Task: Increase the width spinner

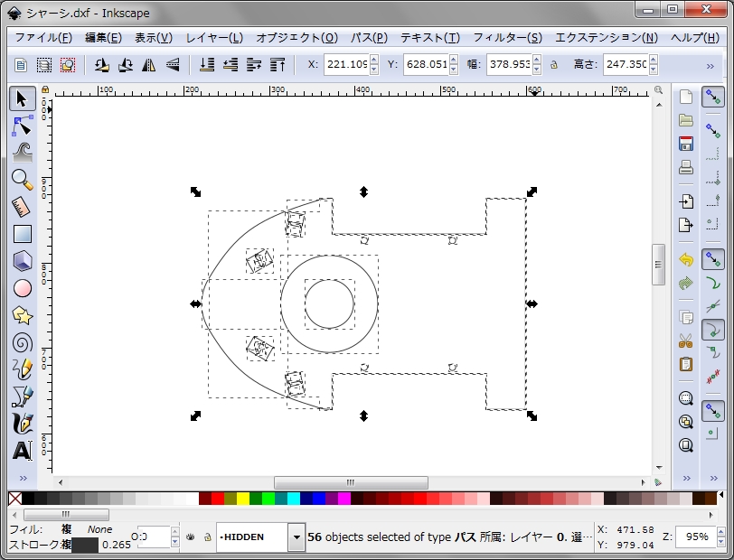Action: (537, 60)
